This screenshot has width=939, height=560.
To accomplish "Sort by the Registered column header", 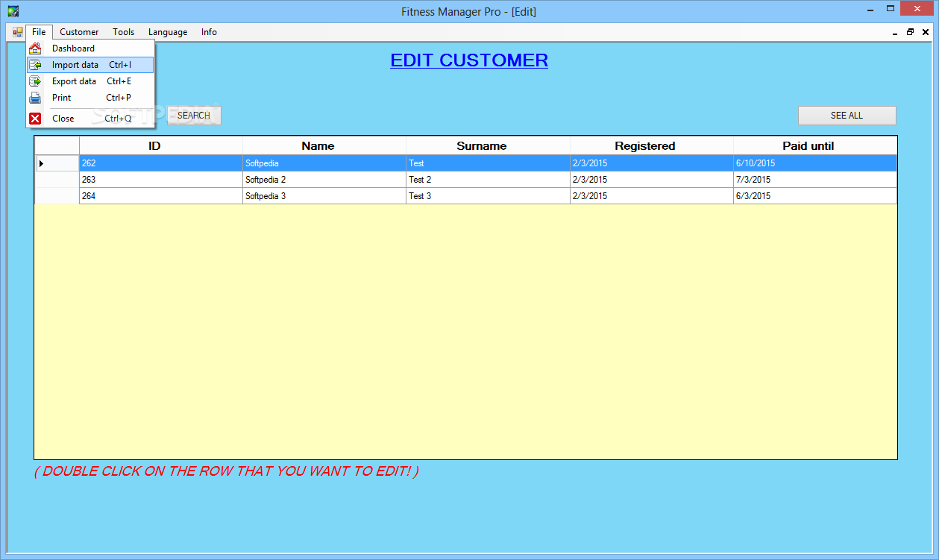I will coord(652,146).
